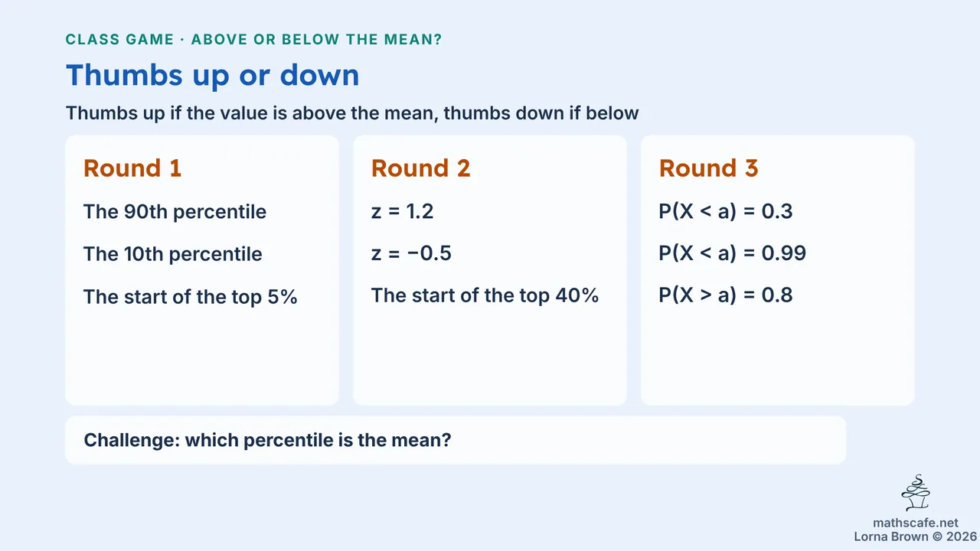Click 'The 10th percentile' item
Image resolution: width=980 pixels, height=551 pixels.
[173, 254]
